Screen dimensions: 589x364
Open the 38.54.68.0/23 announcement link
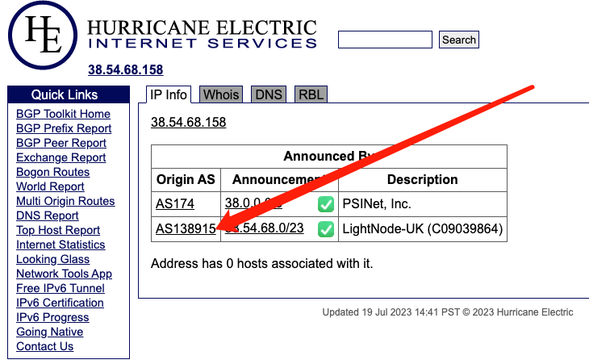point(264,228)
